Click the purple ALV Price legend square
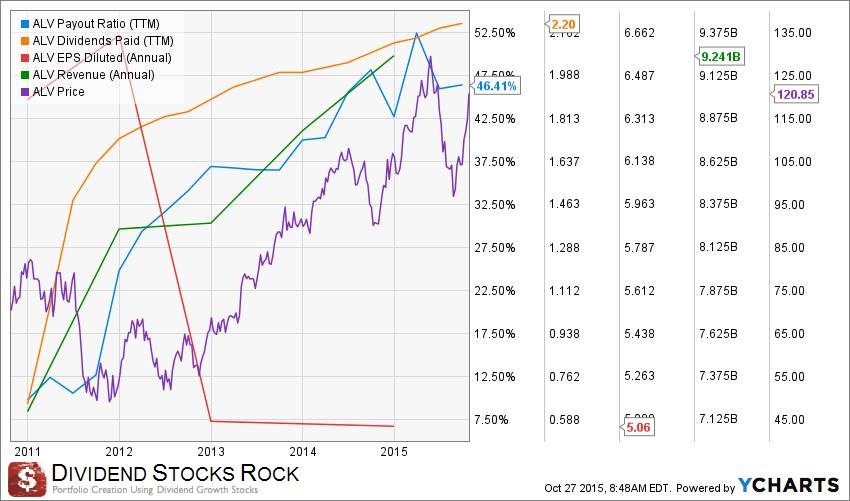This screenshot has height=501, width=850. (x=25, y=92)
